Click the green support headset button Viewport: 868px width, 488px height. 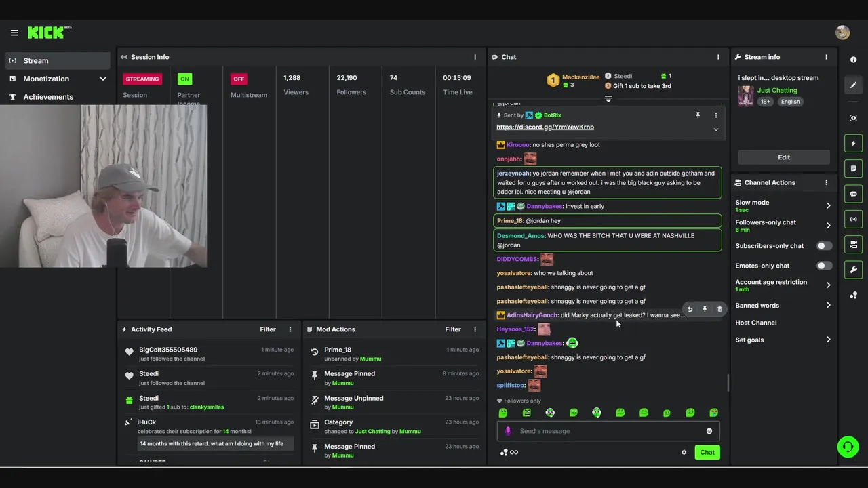point(848,447)
